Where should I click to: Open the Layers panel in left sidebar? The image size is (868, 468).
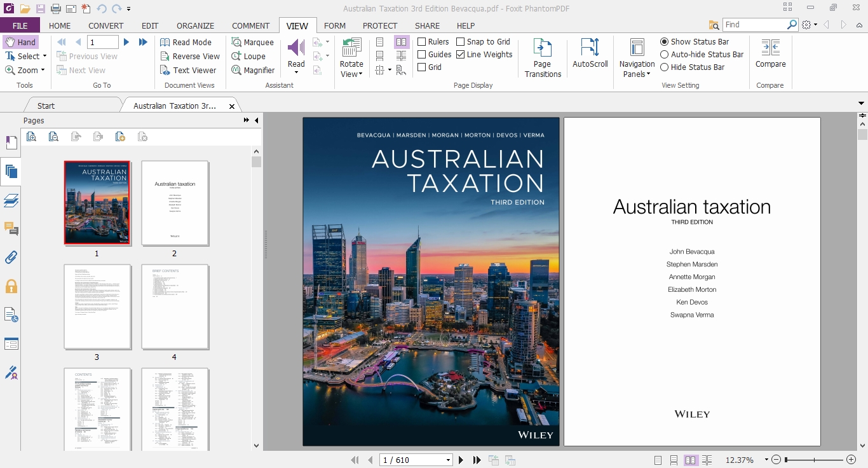(x=11, y=201)
